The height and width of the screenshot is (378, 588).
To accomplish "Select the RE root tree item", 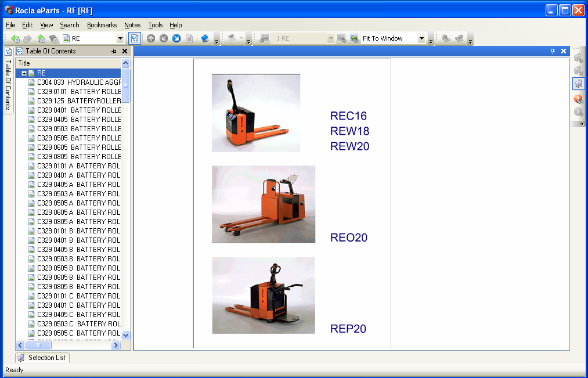I will click(x=41, y=73).
